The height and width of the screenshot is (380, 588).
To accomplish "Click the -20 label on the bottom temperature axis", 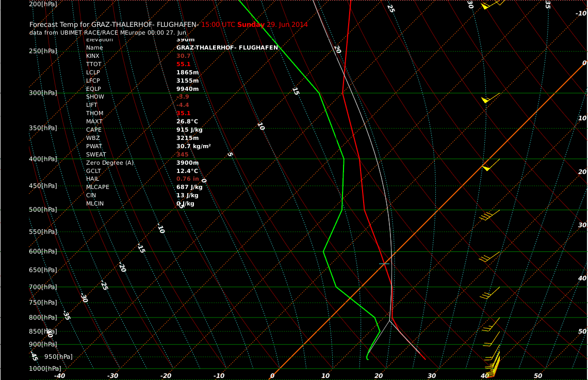I will click(x=166, y=376).
